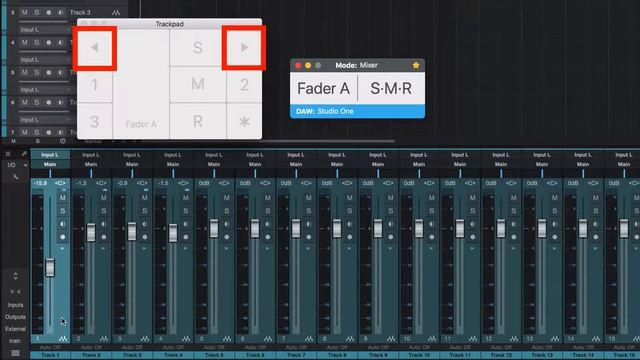Click the -15.9 volume value on channel 1
Viewport: 640px width, 360px height.
[40, 183]
